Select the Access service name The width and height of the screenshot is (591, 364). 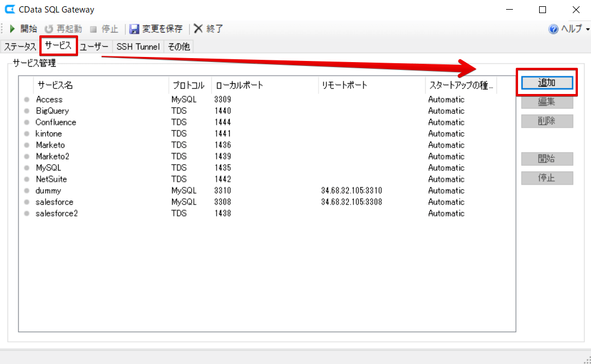49,100
